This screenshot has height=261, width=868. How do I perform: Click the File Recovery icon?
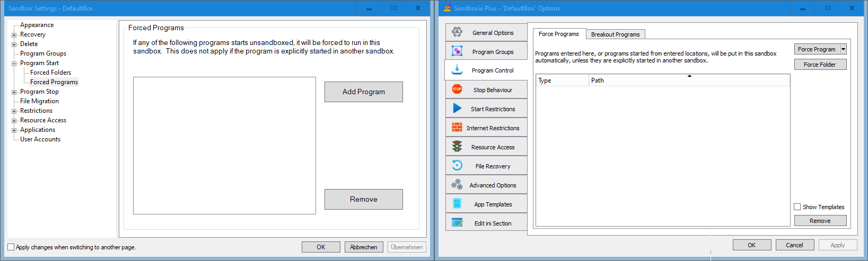pyautogui.click(x=457, y=166)
